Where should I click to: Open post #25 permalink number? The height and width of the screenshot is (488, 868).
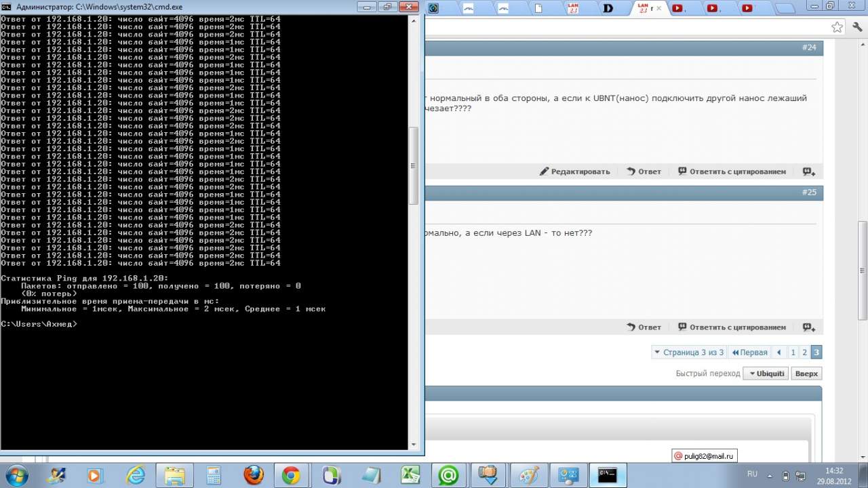(x=809, y=192)
